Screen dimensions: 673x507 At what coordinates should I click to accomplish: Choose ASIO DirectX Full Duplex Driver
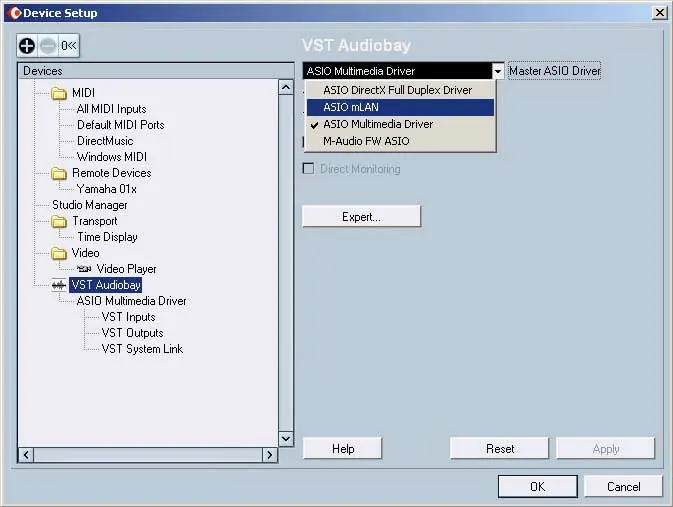(400, 90)
